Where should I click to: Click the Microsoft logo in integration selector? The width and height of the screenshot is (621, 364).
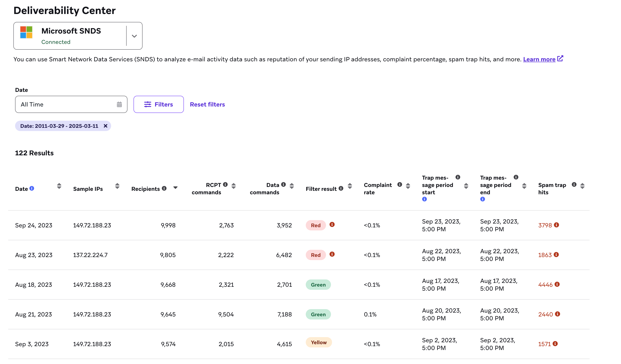(26, 32)
